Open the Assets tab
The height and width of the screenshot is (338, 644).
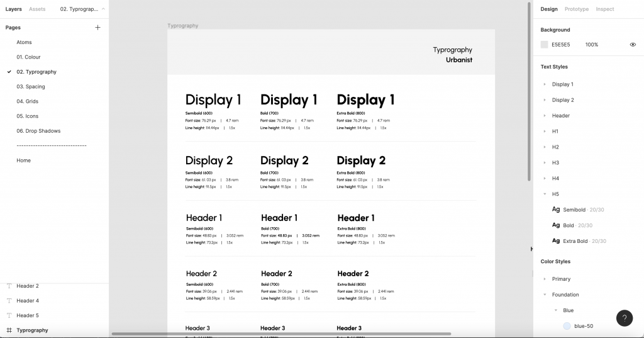click(x=37, y=9)
